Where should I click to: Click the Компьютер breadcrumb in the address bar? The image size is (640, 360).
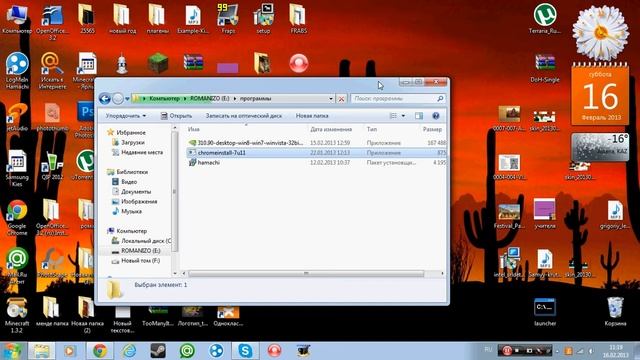coord(164,99)
